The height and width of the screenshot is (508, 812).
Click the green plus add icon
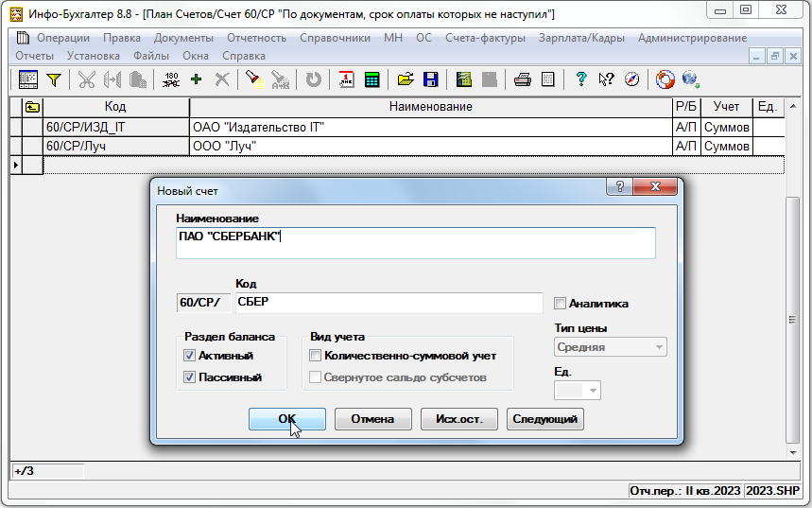point(197,79)
